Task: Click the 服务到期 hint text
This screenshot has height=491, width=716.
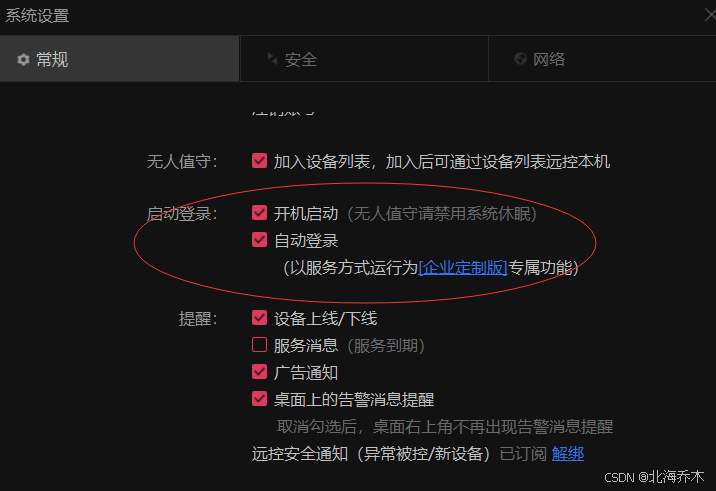Action: coord(386,346)
